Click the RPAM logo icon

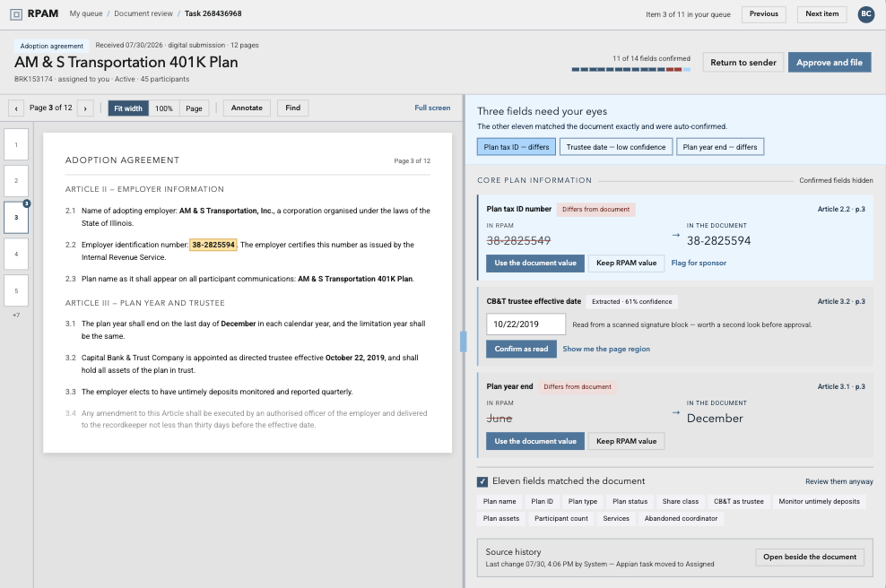[x=16, y=14]
